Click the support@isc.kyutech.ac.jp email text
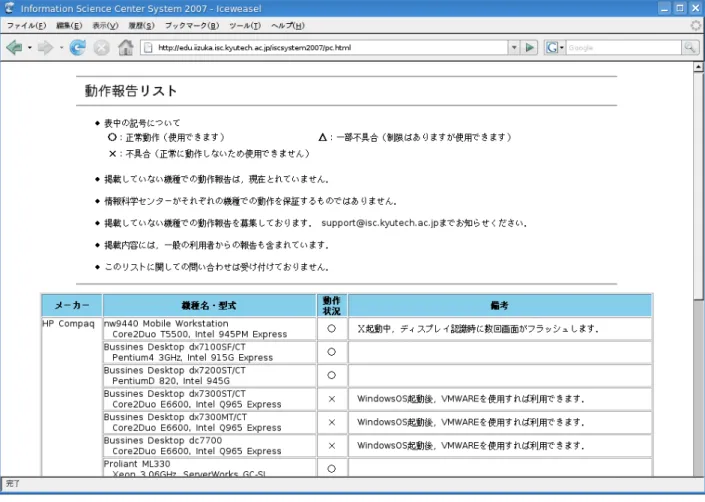 [379, 223]
